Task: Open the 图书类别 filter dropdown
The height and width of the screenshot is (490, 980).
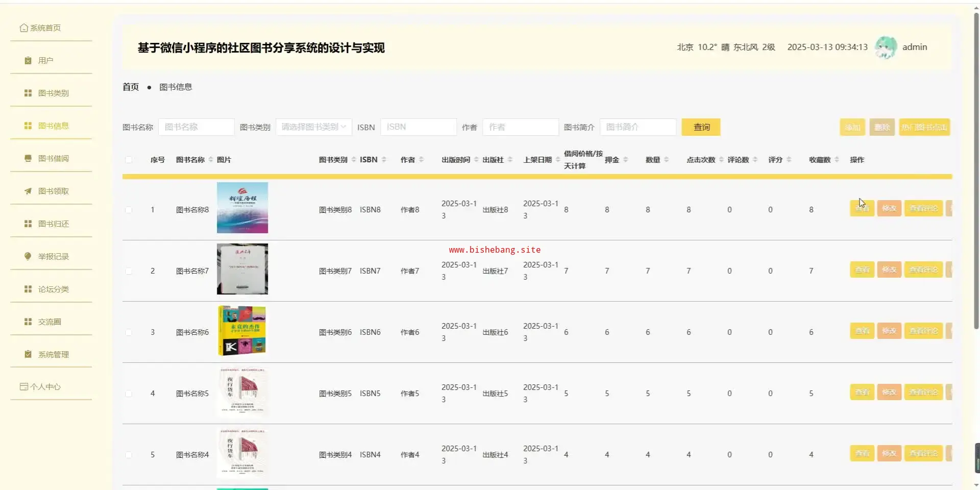Action: tap(313, 127)
